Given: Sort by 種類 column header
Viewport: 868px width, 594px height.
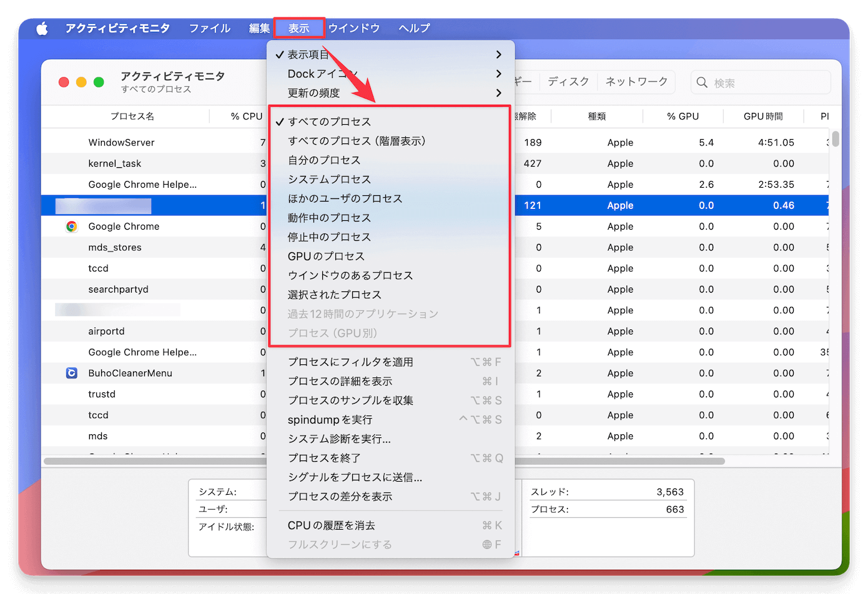Looking at the screenshot, I should [x=597, y=117].
